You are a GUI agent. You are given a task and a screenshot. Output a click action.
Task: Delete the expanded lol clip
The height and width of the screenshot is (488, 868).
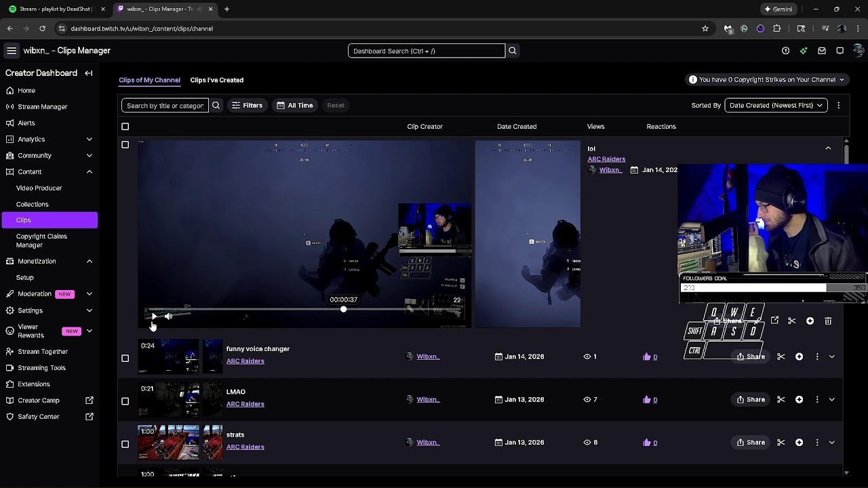(828, 321)
